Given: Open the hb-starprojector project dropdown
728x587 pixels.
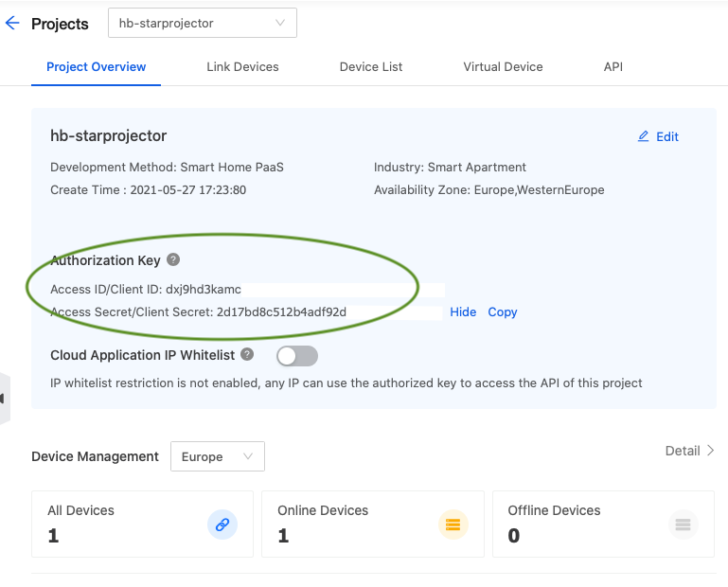Looking at the screenshot, I should point(203,23).
